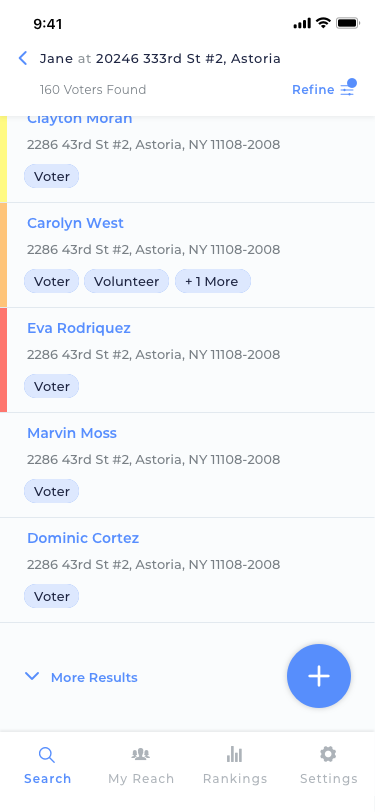Tap the back chevron next to Jane
Viewport: 375px width, 812px height.
click(23, 58)
